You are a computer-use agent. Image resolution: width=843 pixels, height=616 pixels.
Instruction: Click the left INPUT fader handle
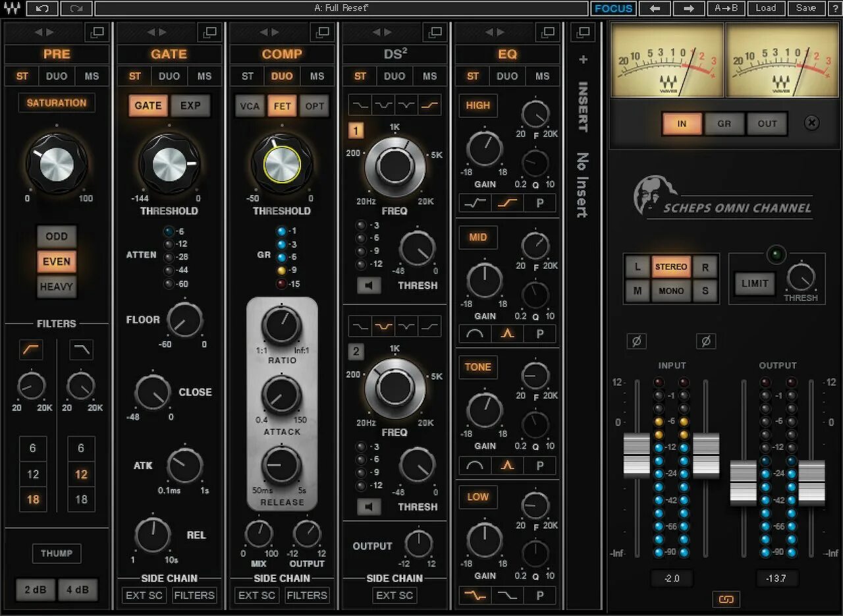point(636,455)
